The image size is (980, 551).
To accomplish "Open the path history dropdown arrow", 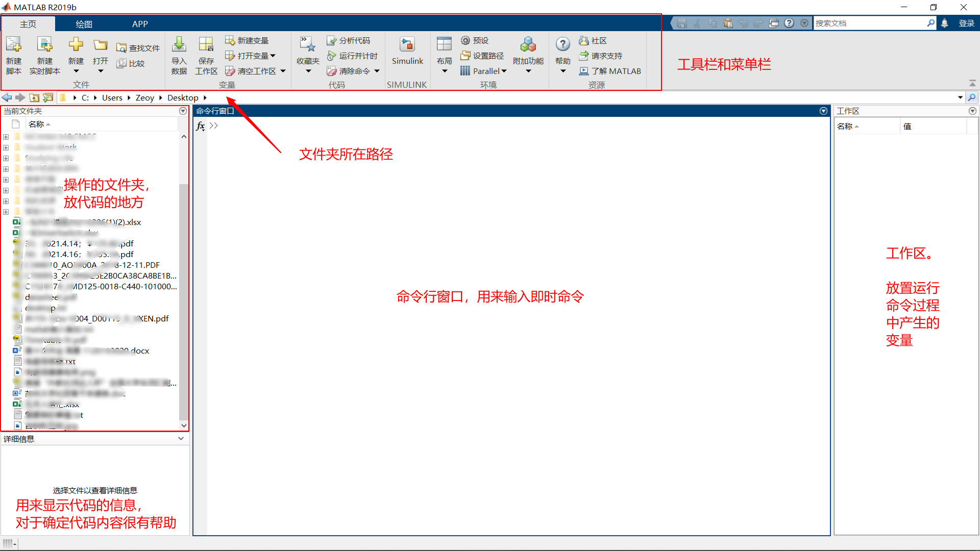I will (x=960, y=97).
